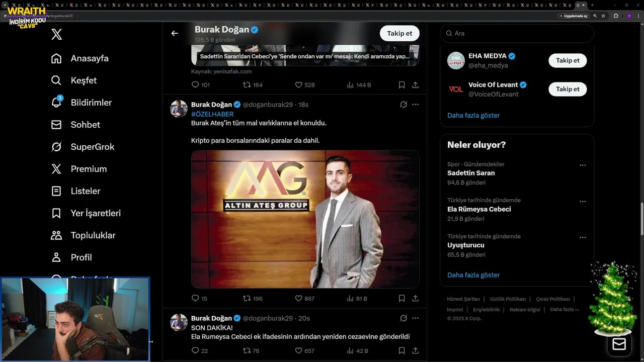Click Gizlilik Politikası footer link
The width and height of the screenshot is (644, 362).
508,299
